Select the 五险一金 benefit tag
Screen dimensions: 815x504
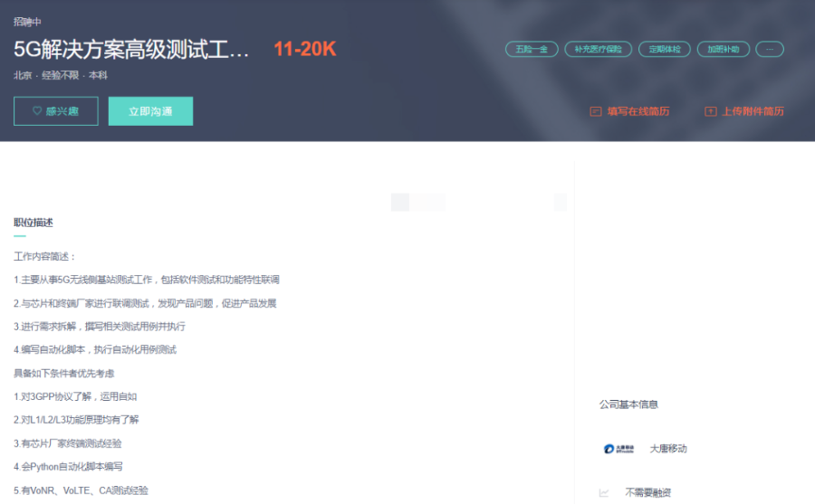pyautogui.click(x=532, y=50)
